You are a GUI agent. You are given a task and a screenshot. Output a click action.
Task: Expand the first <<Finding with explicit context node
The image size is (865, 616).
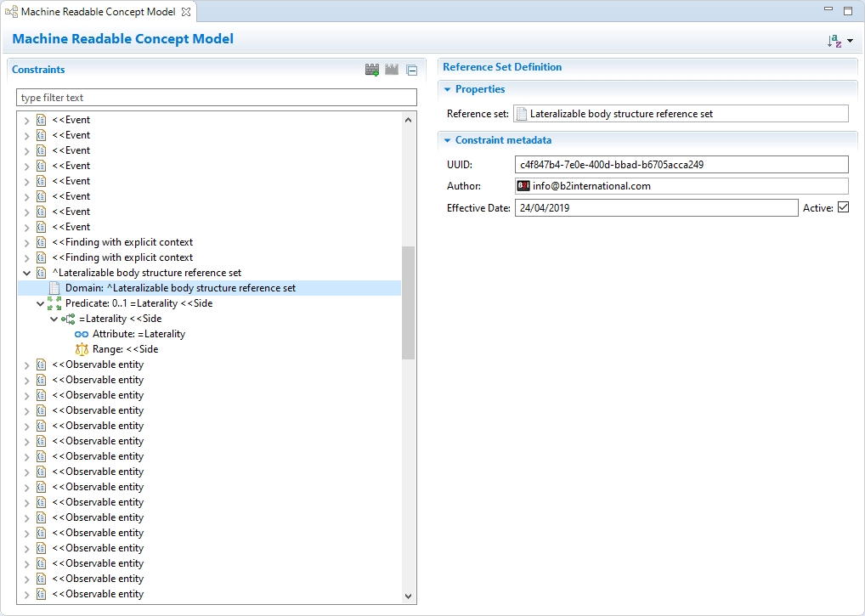(x=26, y=242)
